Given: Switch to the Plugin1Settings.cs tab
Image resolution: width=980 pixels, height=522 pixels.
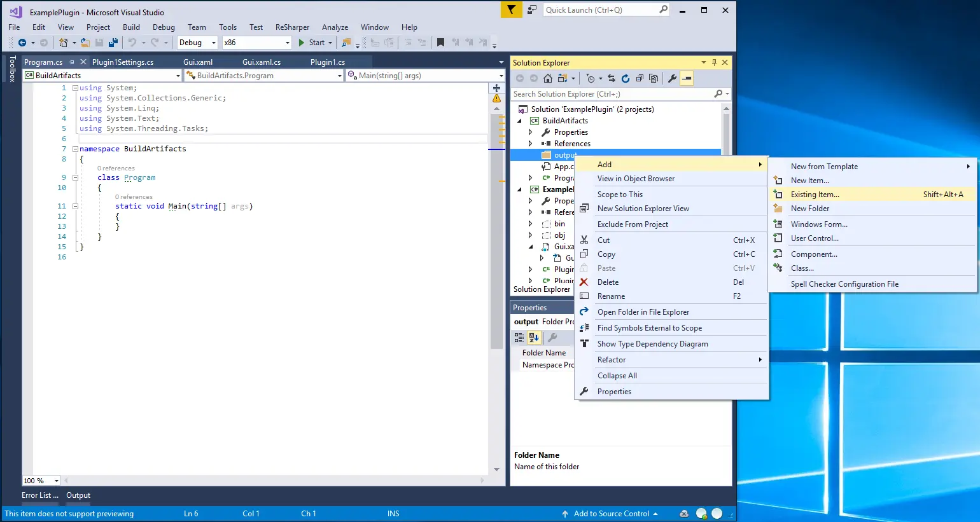Looking at the screenshot, I should point(123,62).
